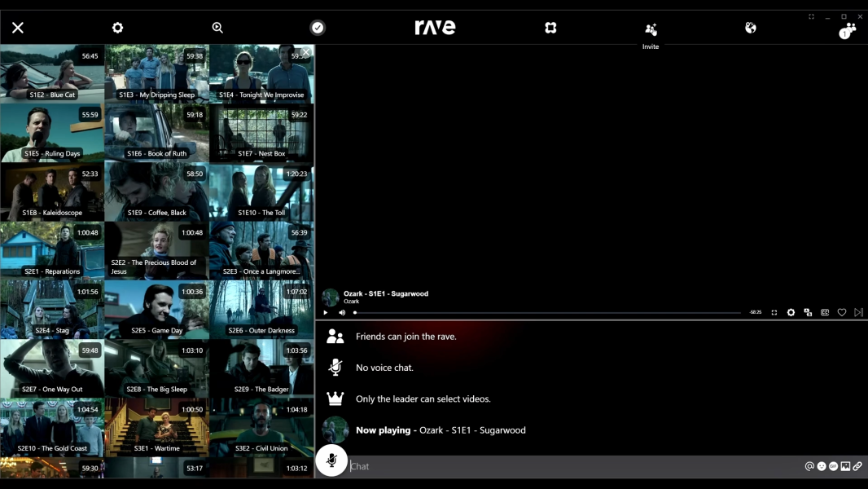The width and height of the screenshot is (868, 489).
Task: Invite friends with the Invite icon
Action: pyautogui.click(x=651, y=29)
